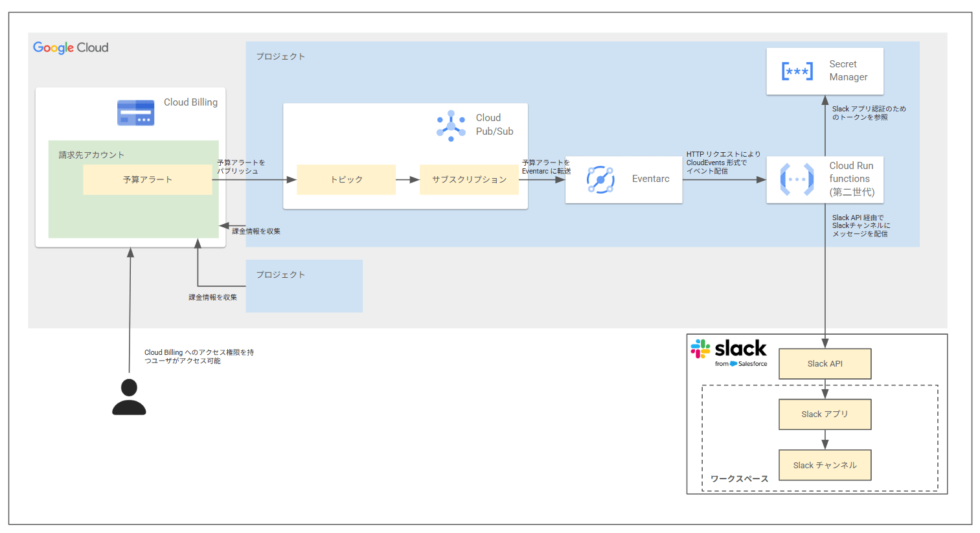Click the Cloud Run functions (第二世代) text

[x=852, y=179]
